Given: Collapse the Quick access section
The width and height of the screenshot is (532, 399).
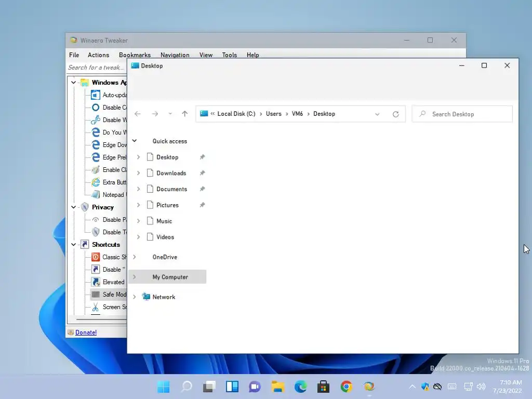Looking at the screenshot, I should (x=135, y=141).
